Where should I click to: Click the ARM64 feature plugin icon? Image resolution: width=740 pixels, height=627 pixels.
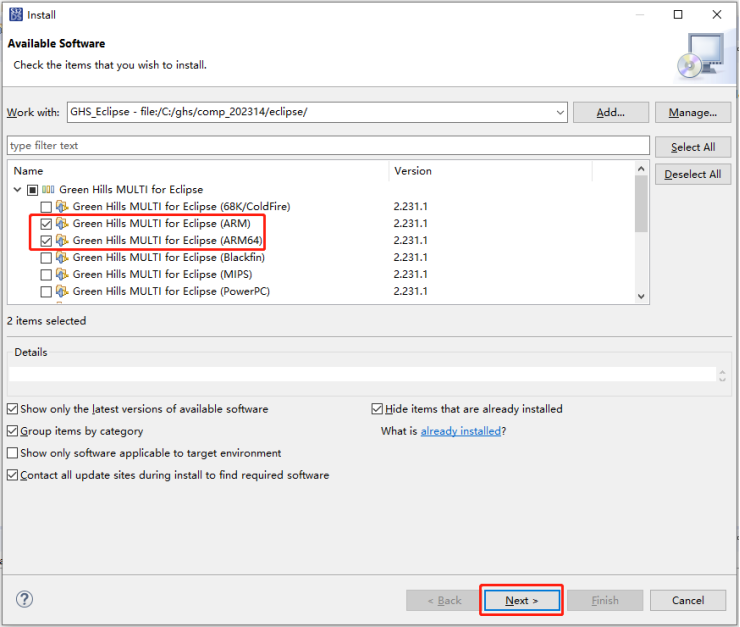pyautogui.click(x=62, y=240)
